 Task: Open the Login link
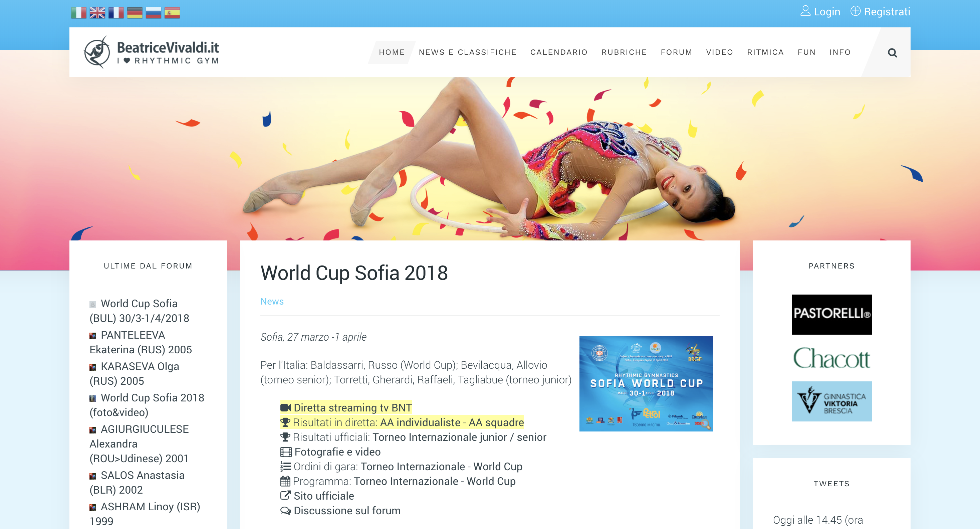click(820, 11)
